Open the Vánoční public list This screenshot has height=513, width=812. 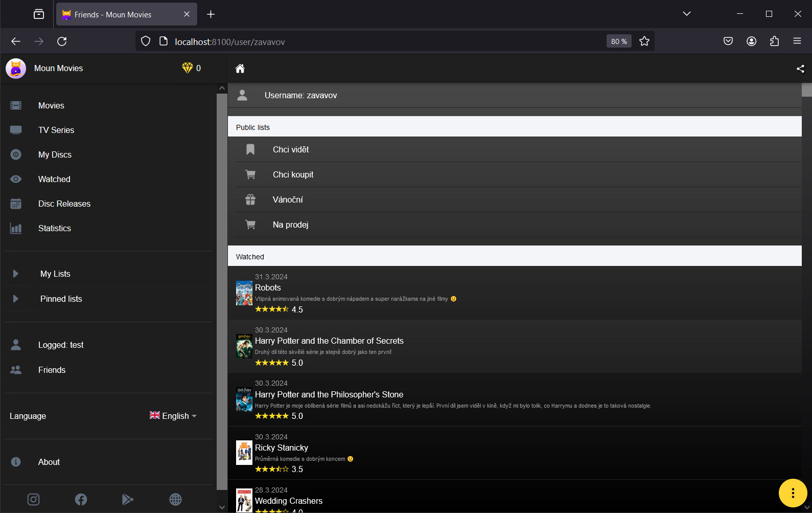pyautogui.click(x=288, y=199)
